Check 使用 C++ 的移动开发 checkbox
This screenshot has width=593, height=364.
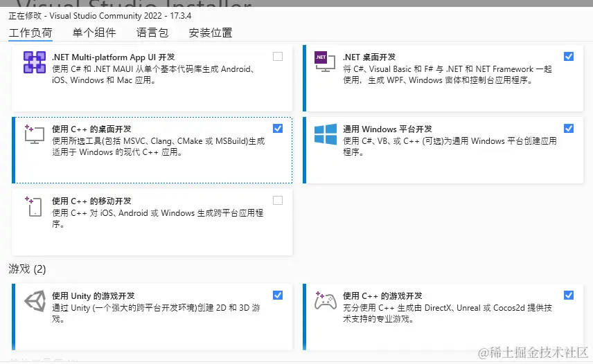[x=278, y=201]
